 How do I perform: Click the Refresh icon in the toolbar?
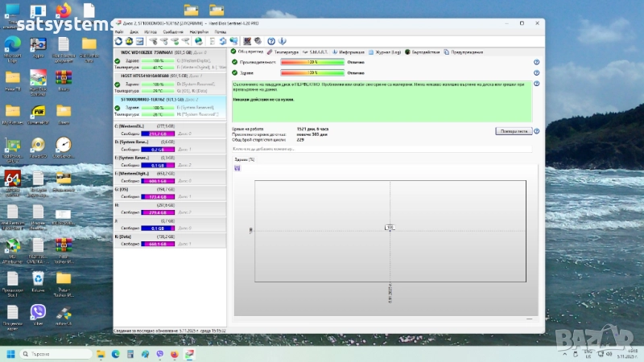pyautogui.click(x=119, y=41)
